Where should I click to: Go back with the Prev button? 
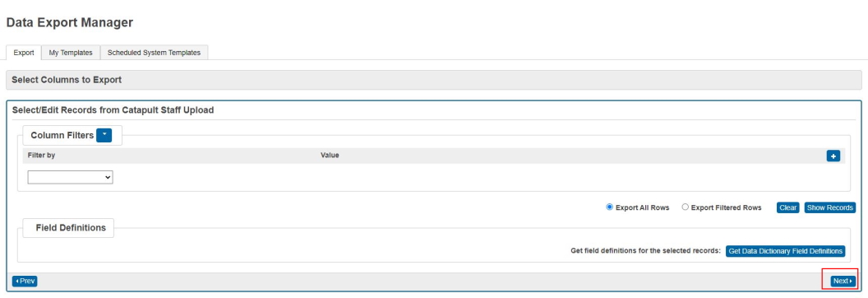point(25,282)
